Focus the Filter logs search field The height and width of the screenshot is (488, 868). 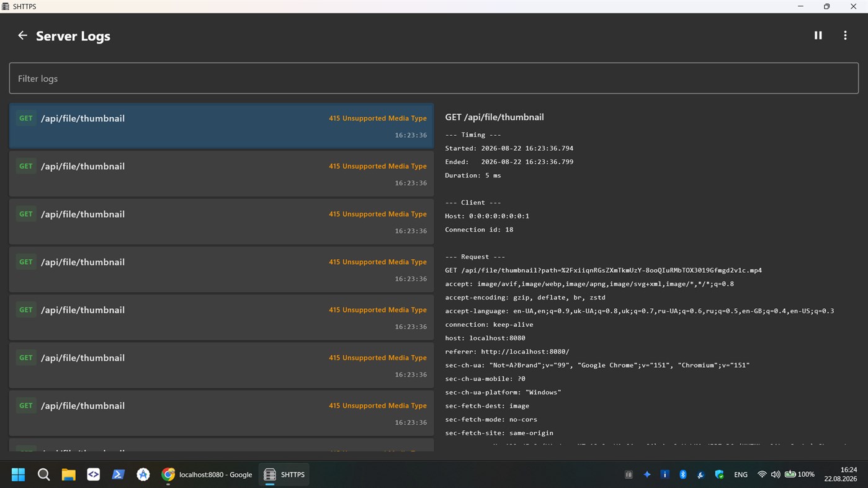(434, 78)
